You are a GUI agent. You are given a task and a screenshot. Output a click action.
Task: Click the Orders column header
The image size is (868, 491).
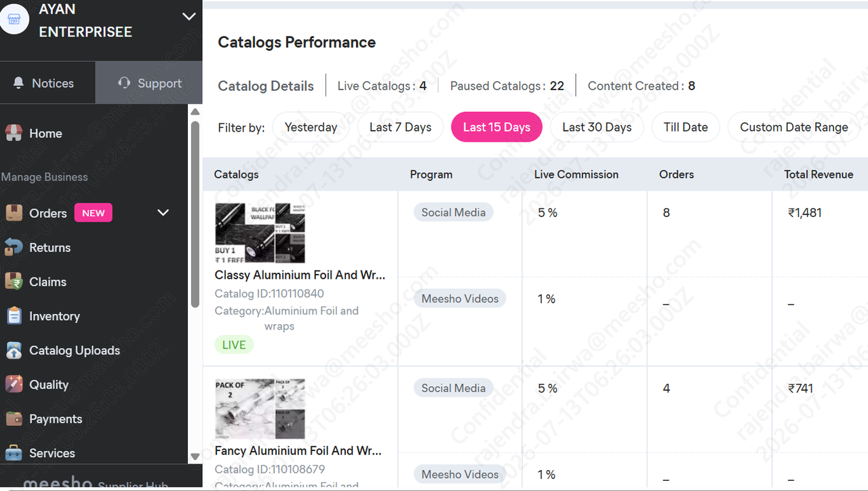pos(677,174)
